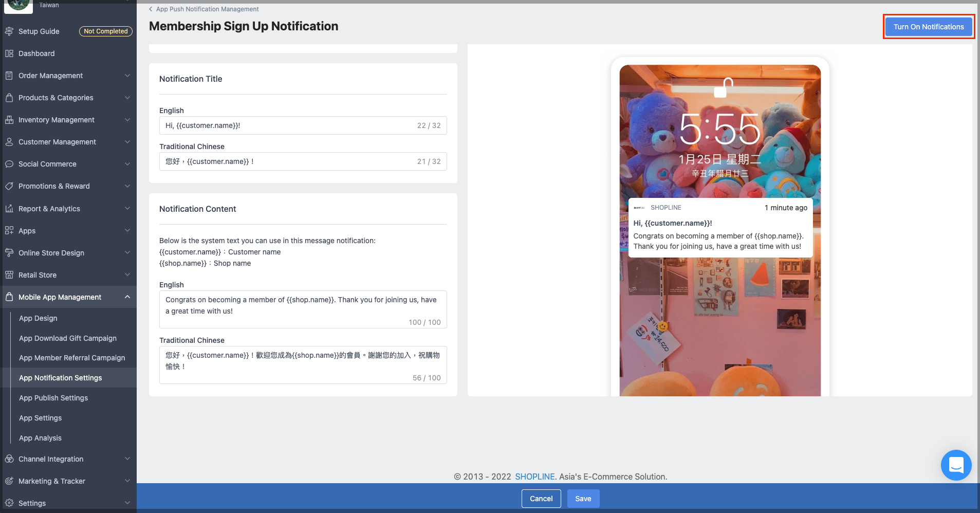Edit the Traditional Chinese notification title field
This screenshot has width=980, height=513.
303,161
